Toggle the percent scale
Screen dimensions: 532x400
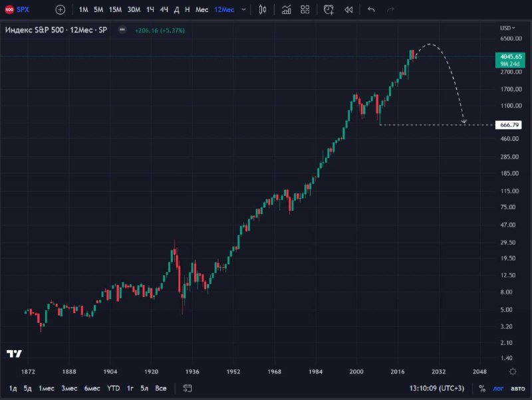(x=481, y=389)
